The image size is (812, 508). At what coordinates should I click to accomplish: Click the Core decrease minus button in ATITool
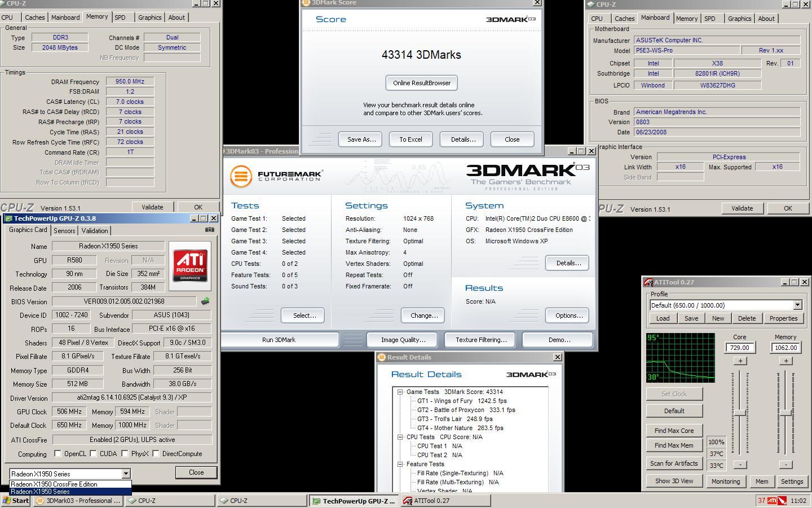(740, 465)
